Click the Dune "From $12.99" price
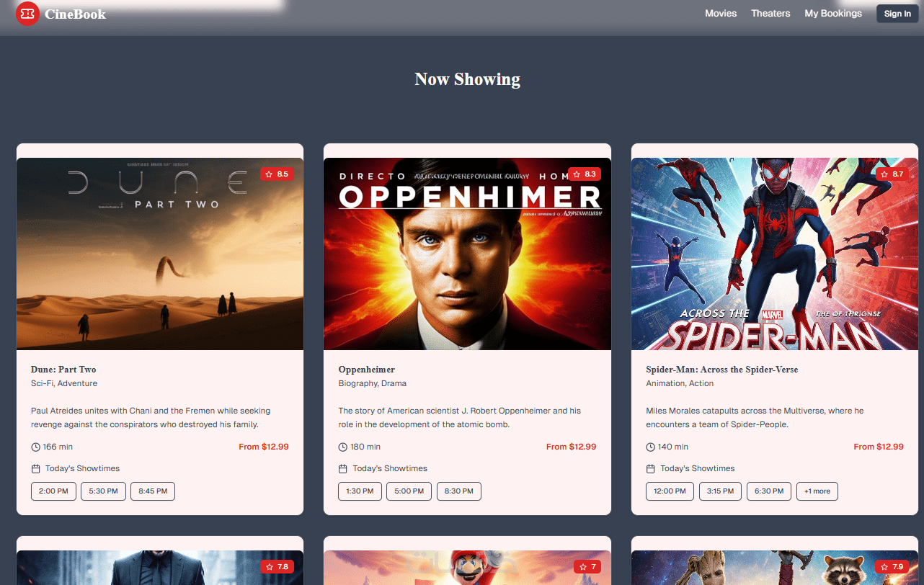Viewport: 924px width, 585px height. (x=264, y=447)
